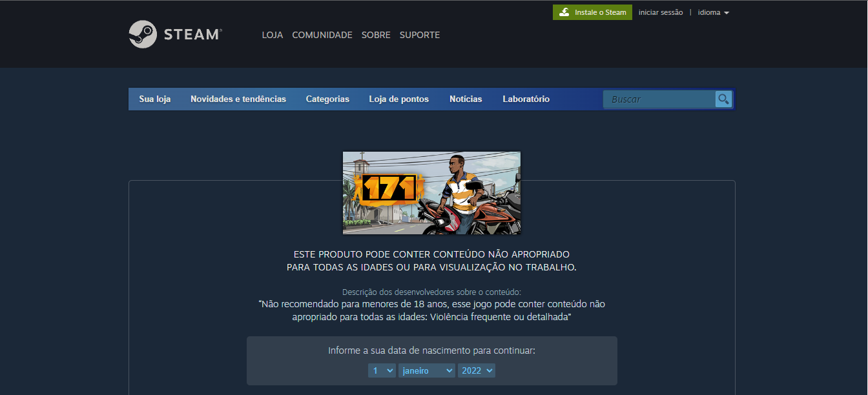Open the janeiro month dropdown
868x395 pixels.
427,370
